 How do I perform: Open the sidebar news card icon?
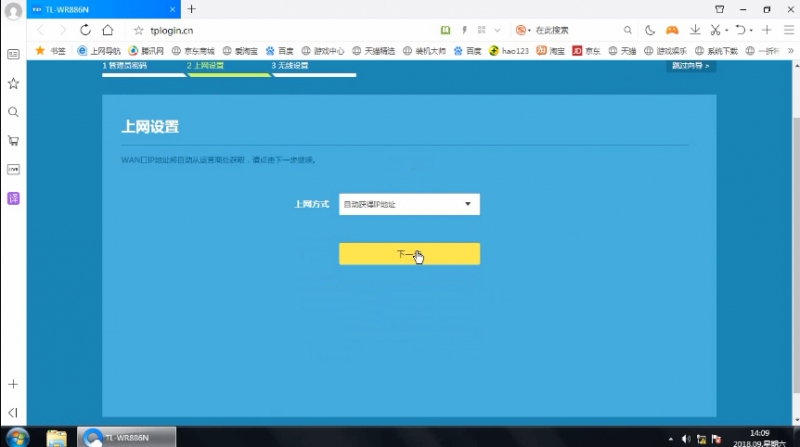(13, 54)
